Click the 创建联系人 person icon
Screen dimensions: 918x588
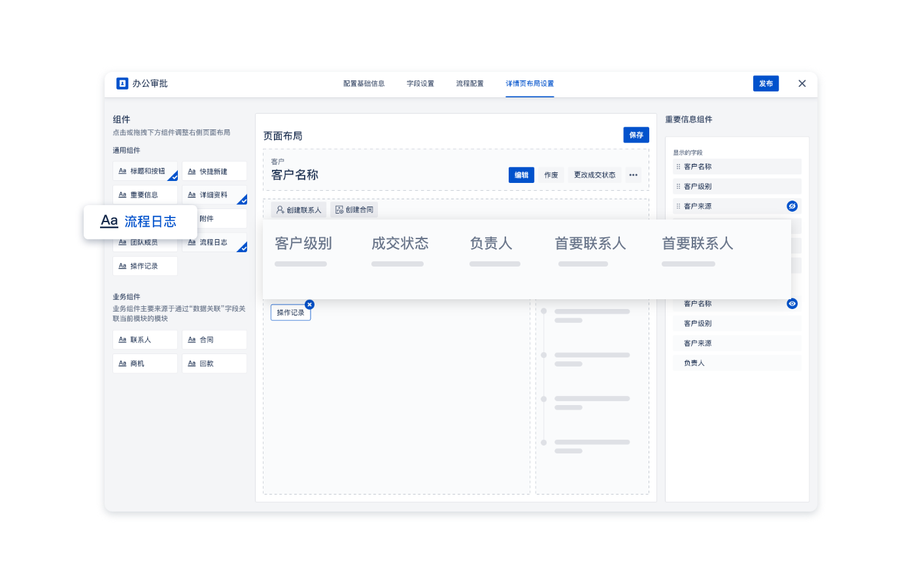point(280,210)
